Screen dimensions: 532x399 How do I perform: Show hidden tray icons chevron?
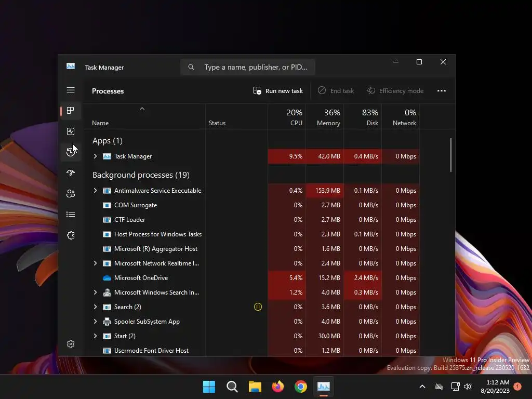tap(422, 387)
